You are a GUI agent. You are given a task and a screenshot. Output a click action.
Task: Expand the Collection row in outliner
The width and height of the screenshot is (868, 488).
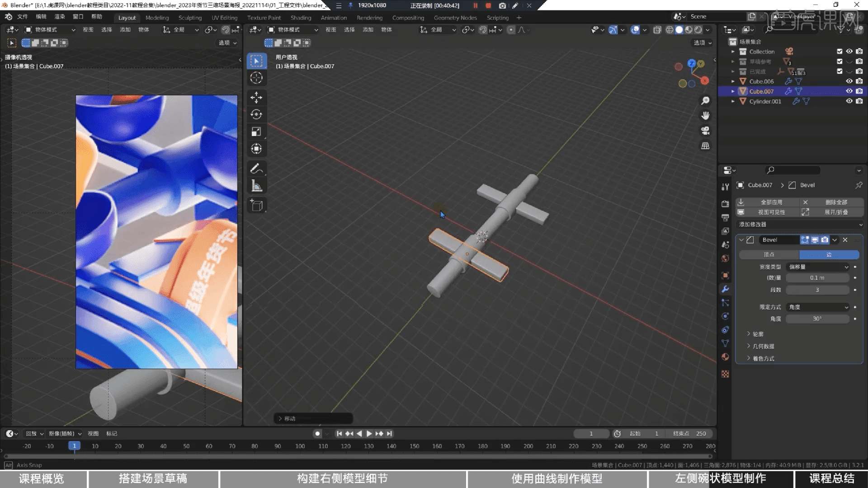coord(733,52)
